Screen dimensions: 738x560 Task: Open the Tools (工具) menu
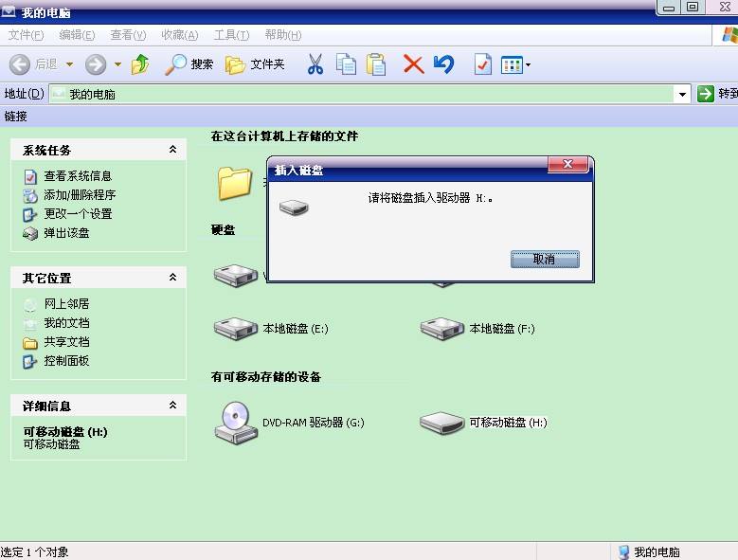[x=231, y=35]
